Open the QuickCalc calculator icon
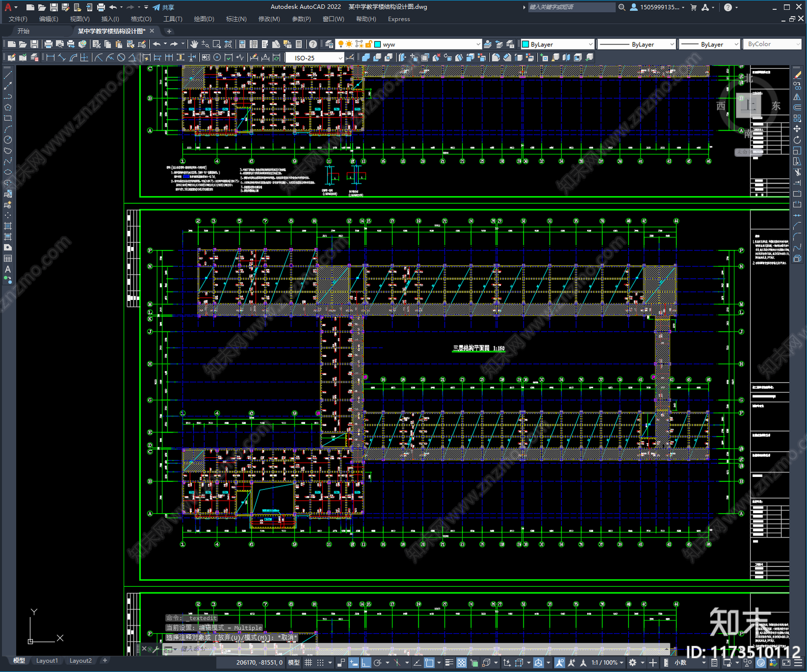Screen dimensions: 807x672 [x=299, y=44]
